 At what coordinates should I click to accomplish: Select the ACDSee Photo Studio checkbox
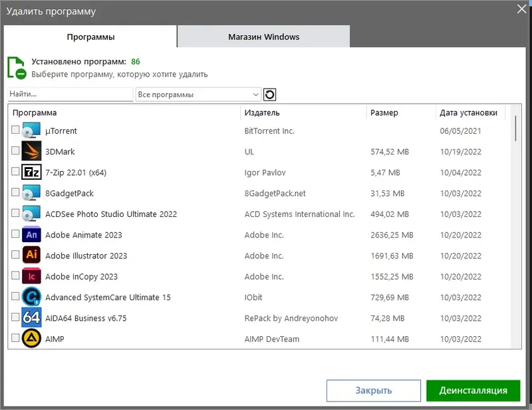click(x=15, y=214)
